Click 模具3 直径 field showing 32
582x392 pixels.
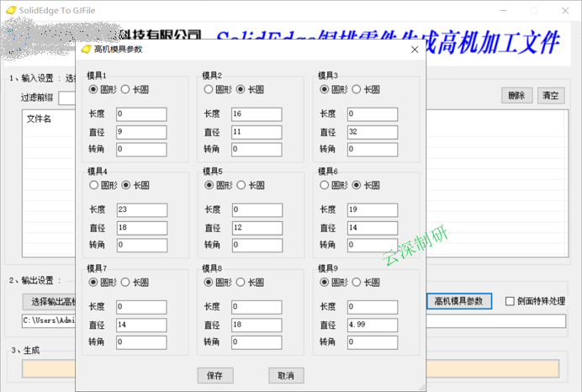coord(373,132)
